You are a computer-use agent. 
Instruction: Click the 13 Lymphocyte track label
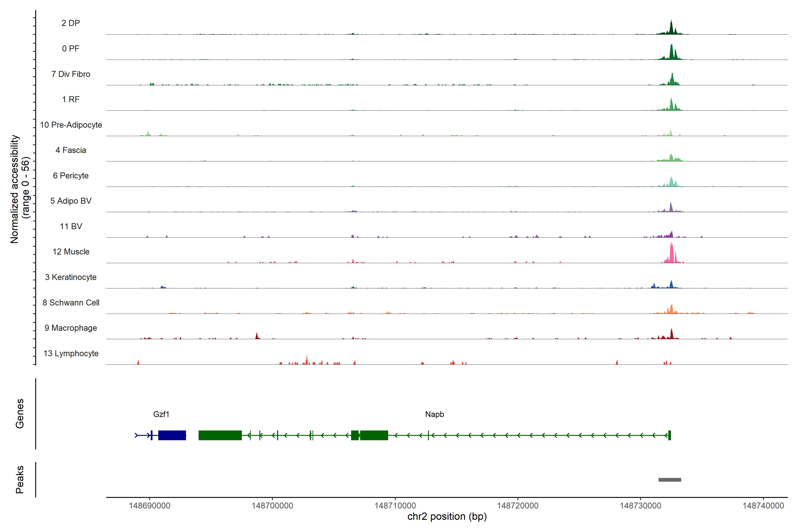pos(71,354)
